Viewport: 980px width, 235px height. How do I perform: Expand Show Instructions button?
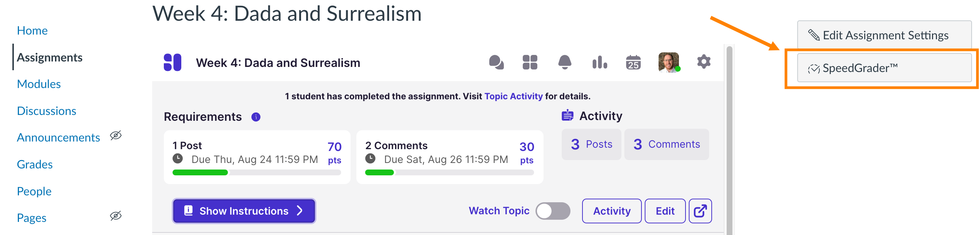(x=244, y=211)
